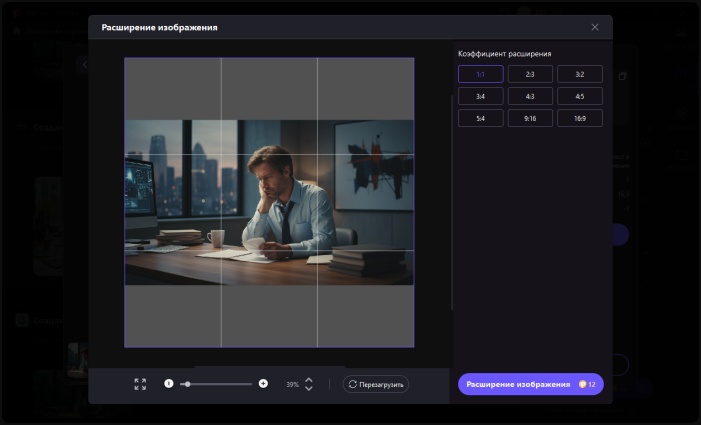Image resolution: width=701 pixels, height=425 pixels.
Task: Click the canvas vertical scrollbar
Action: (452, 202)
